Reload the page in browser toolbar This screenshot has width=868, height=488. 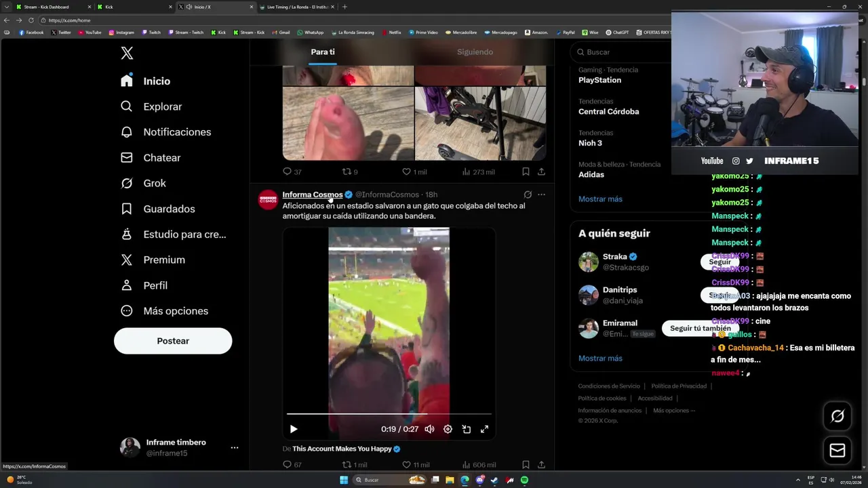pos(31,20)
